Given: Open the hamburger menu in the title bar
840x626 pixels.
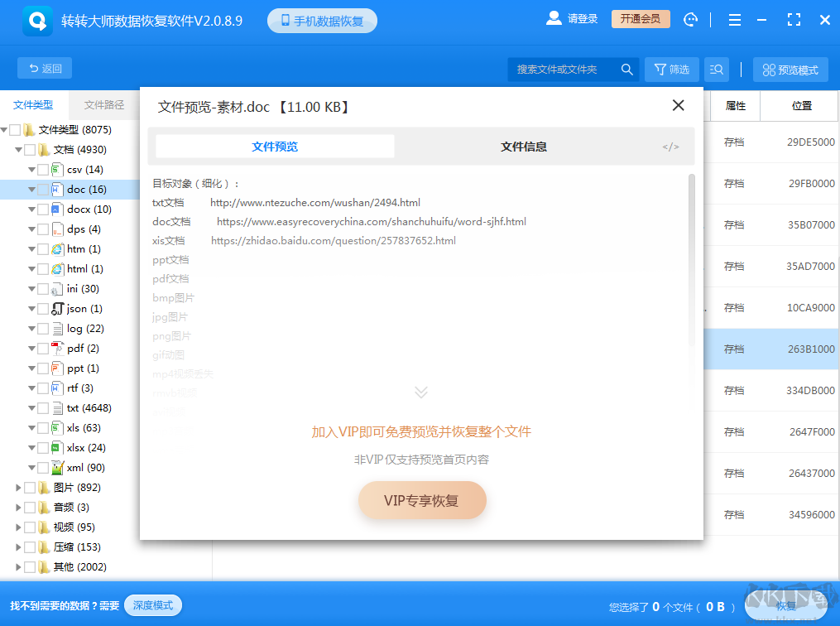Looking at the screenshot, I should click(x=734, y=18).
